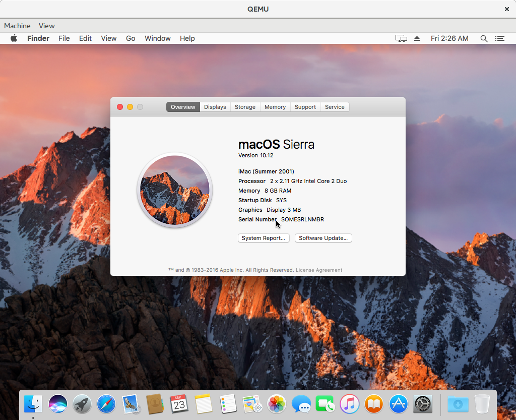Open Siri from the dock

tap(58, 404)
